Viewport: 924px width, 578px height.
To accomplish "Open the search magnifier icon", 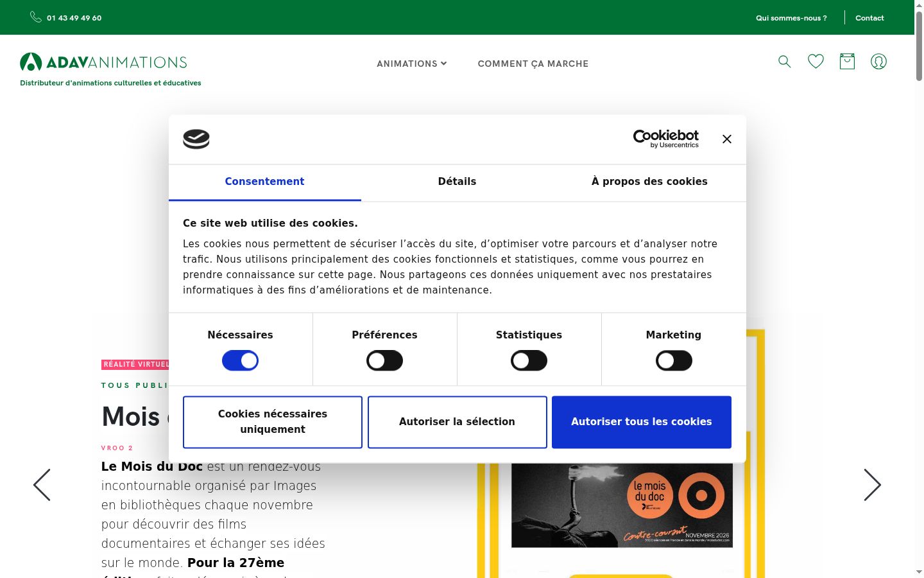I will pos(784,62).
